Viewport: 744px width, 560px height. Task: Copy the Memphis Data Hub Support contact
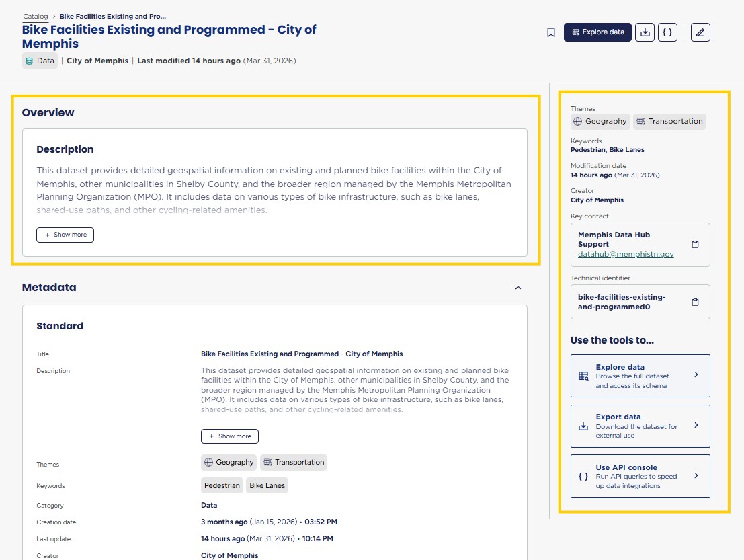coord(695,245)
